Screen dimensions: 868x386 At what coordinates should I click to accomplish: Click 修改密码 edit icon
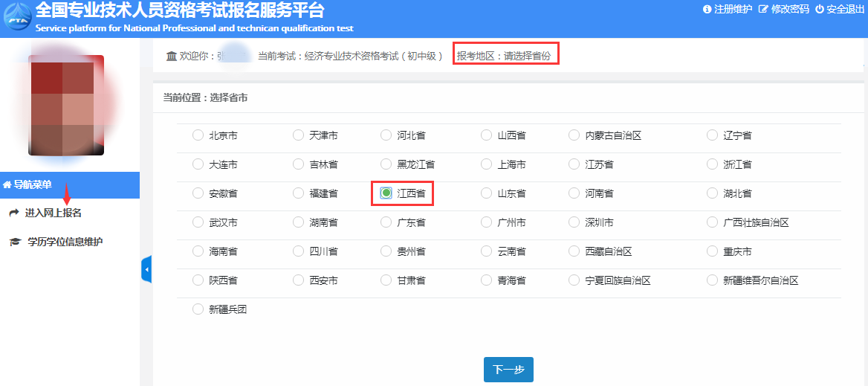click(x=764, y=10)
